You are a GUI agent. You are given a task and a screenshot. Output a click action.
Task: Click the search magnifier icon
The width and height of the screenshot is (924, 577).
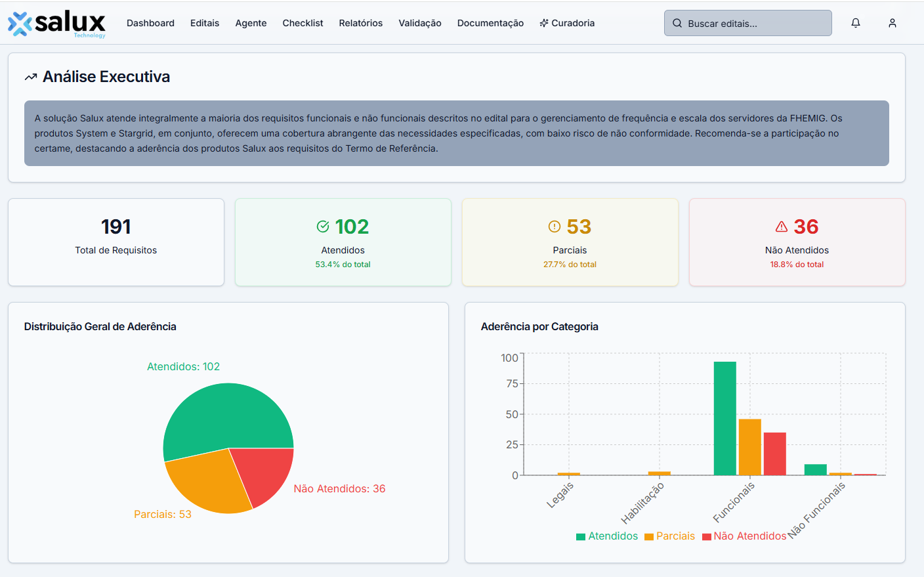point(677,23)
